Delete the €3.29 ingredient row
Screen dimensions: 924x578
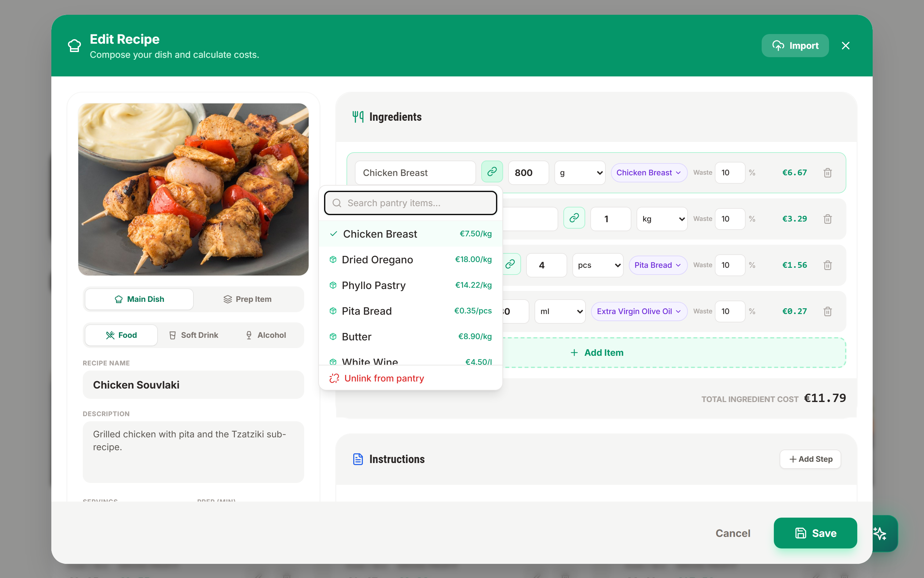point(827,219)
